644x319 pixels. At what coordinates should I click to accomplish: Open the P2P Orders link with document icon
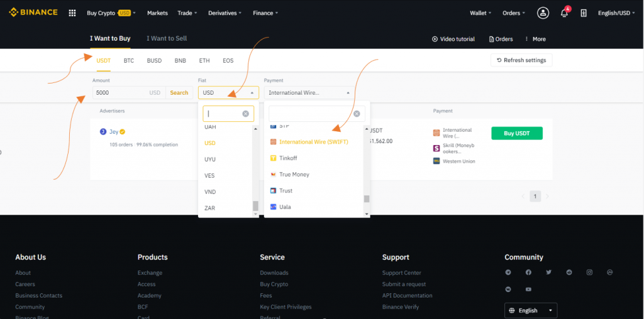tap(501, 39)
